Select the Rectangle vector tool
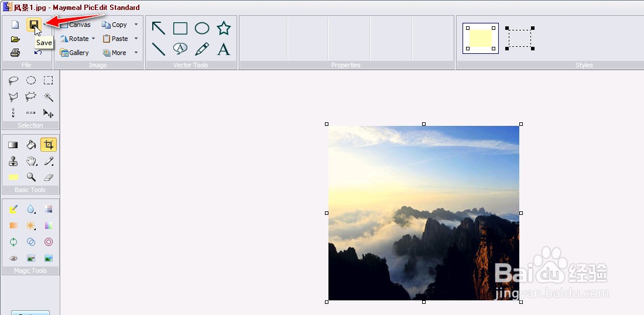 click(x=180, y=28)
